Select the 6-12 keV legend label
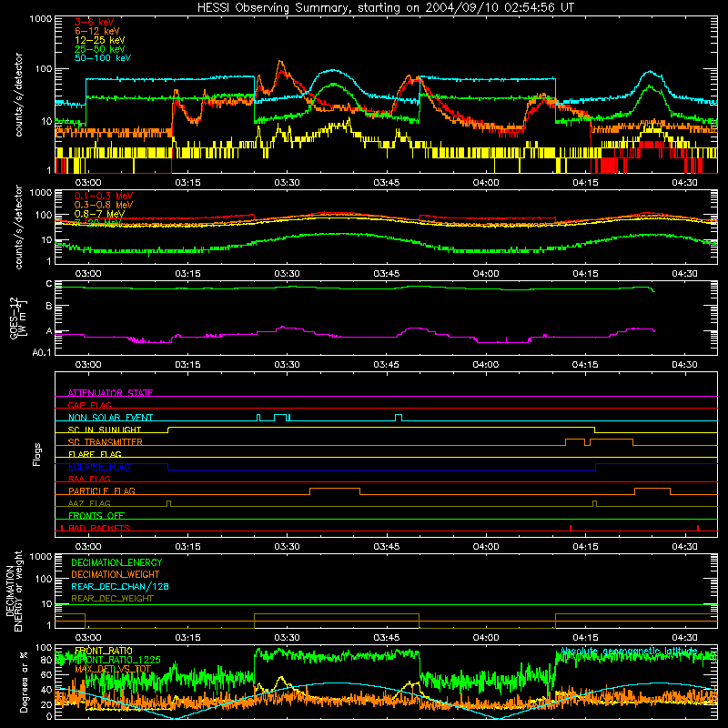 (x=97, y=31)
